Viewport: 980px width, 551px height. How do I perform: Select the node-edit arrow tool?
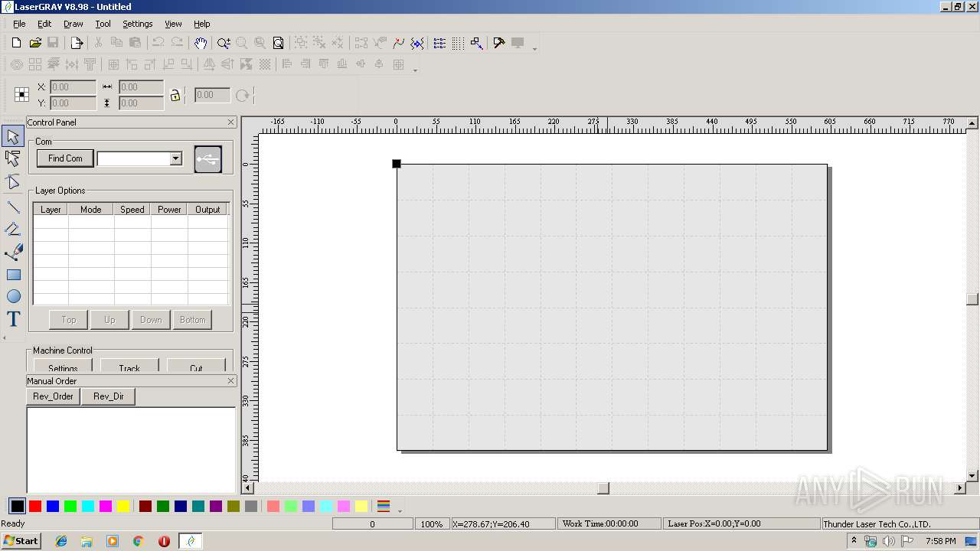click(13, 159)
